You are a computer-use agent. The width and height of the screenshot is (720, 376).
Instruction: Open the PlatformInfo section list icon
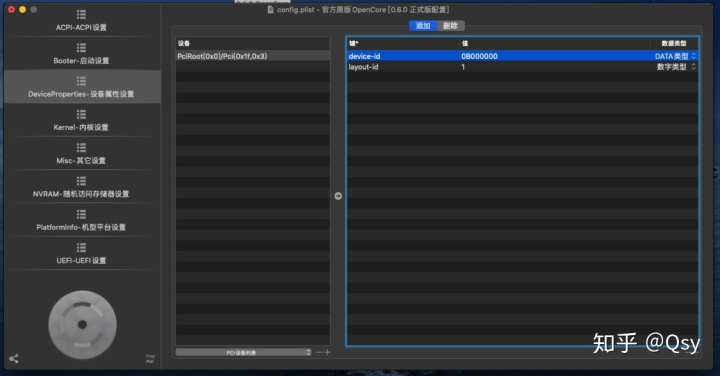(x=81, y=214)
